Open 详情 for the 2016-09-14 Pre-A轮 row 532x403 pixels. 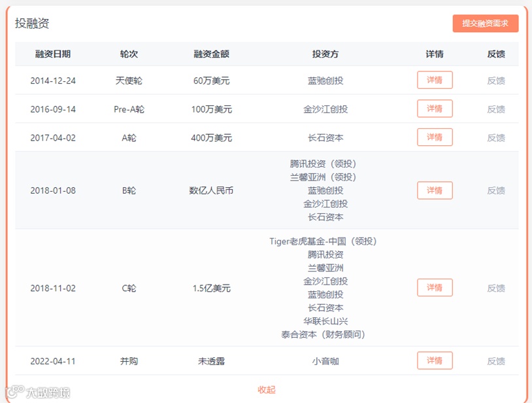435,109
